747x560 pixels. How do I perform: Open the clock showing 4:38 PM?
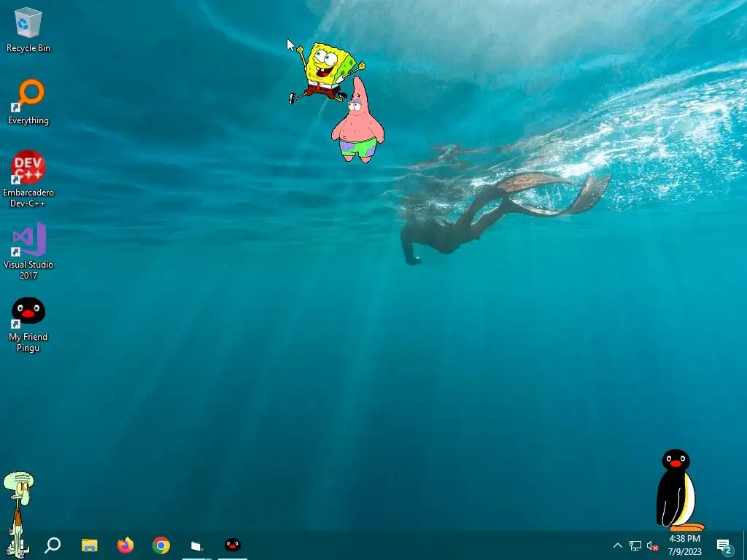point(684,545)
